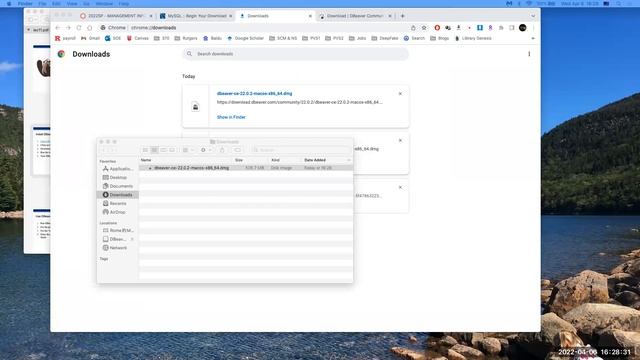The width and height of the screenshot is (640, 360).
Task: Open Desktop folder in Finder sidebar
Action: [x=115, y=178]
